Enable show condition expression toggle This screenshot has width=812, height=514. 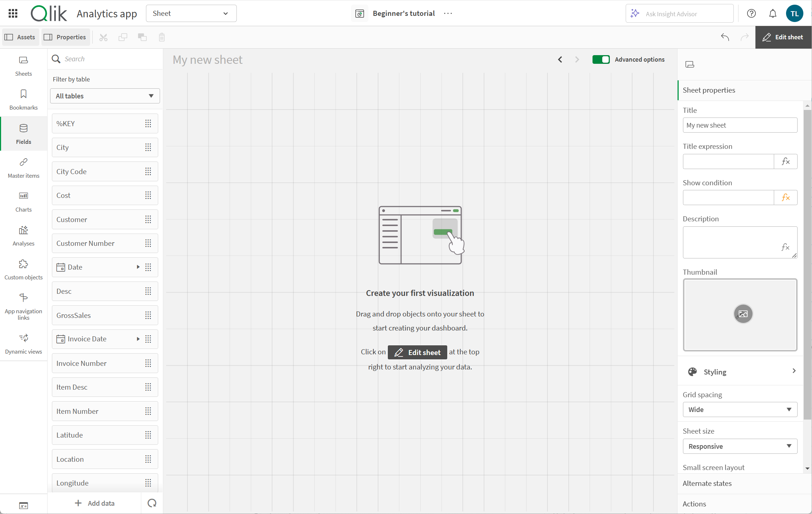click(x=785, y=197)
